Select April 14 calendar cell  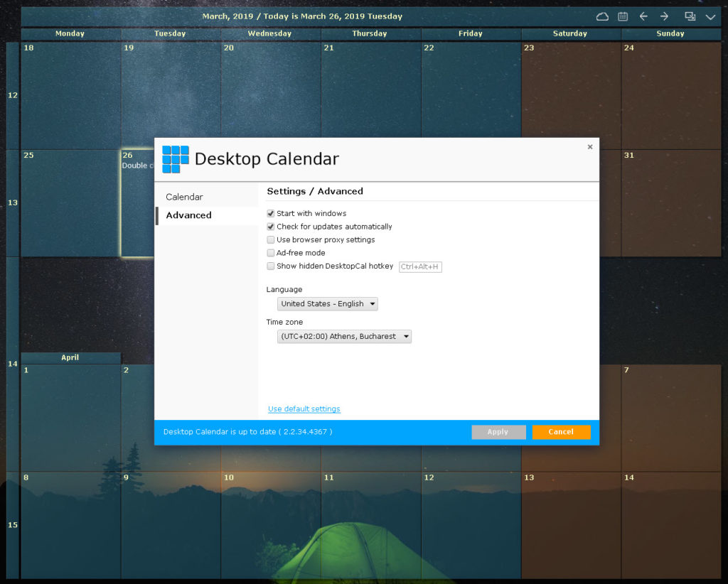pyautogui.click(x=671, y=526)
